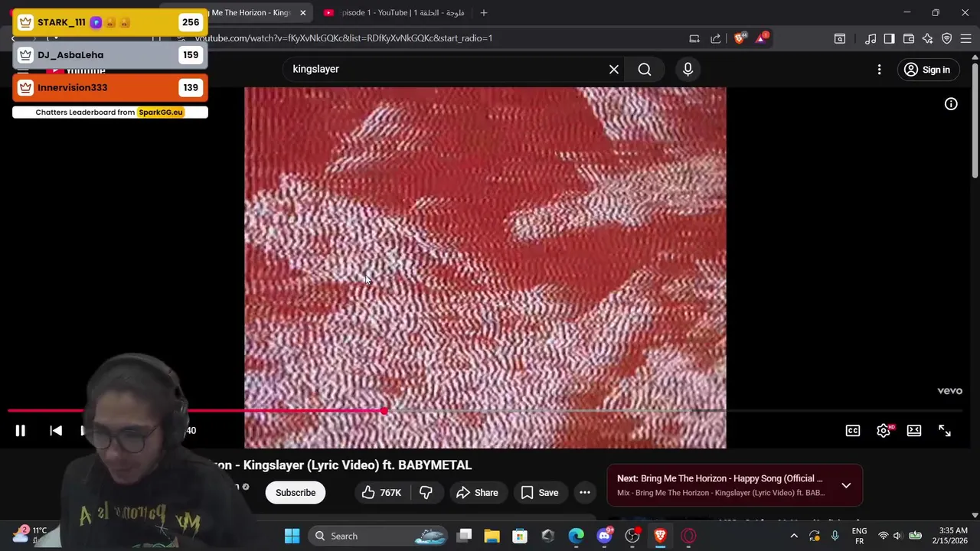
Task: Click the Brave browser taskbar icon
Action: pos(660,536)
